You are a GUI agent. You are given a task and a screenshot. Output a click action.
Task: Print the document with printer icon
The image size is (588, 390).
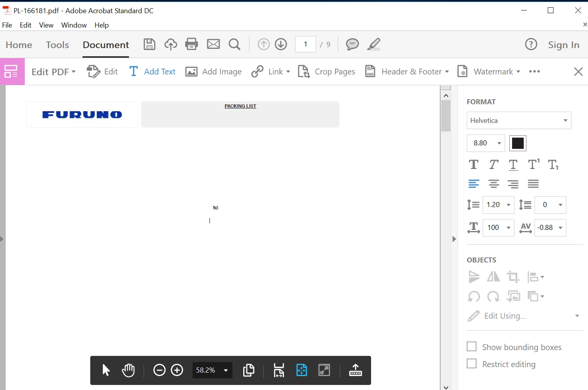coord(192,44)
